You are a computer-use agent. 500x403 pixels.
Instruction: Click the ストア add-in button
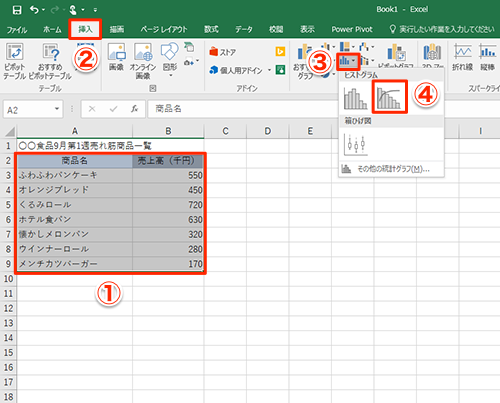click(222, 52)
